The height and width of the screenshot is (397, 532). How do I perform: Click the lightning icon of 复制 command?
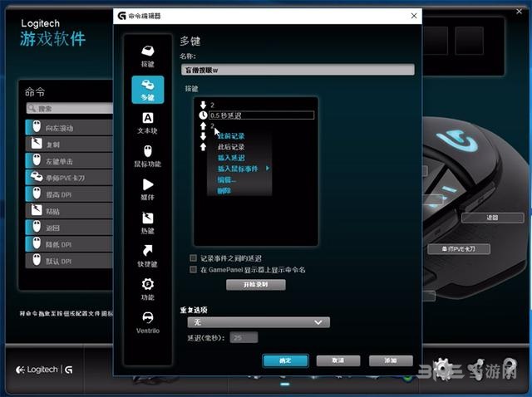(x=37, y=144)
